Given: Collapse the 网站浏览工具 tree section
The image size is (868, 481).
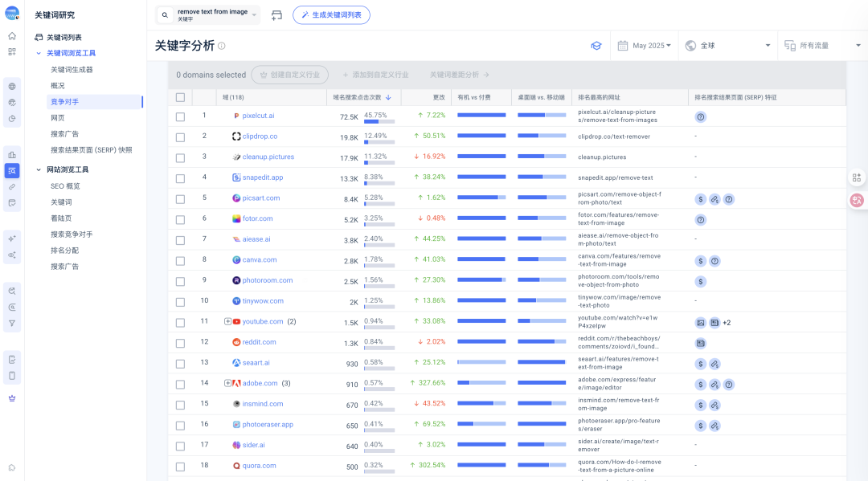Looking at the screenshot, I should point(39,169).
